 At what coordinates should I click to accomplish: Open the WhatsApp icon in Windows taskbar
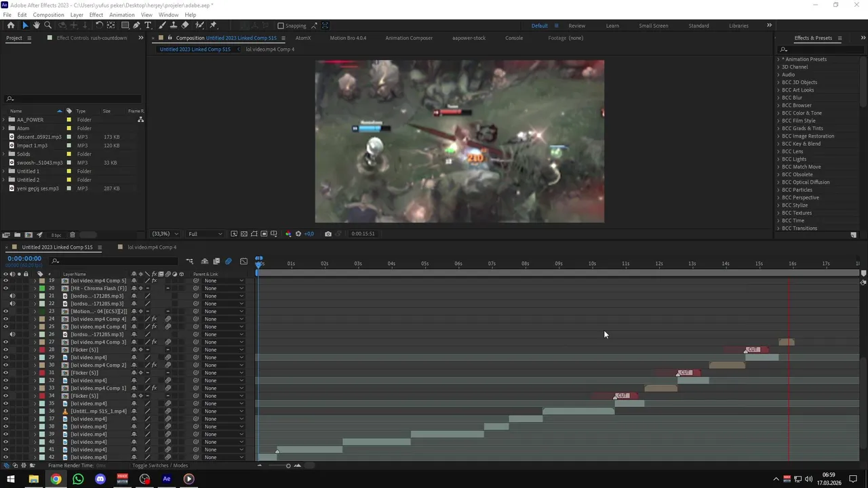[78, 479]
